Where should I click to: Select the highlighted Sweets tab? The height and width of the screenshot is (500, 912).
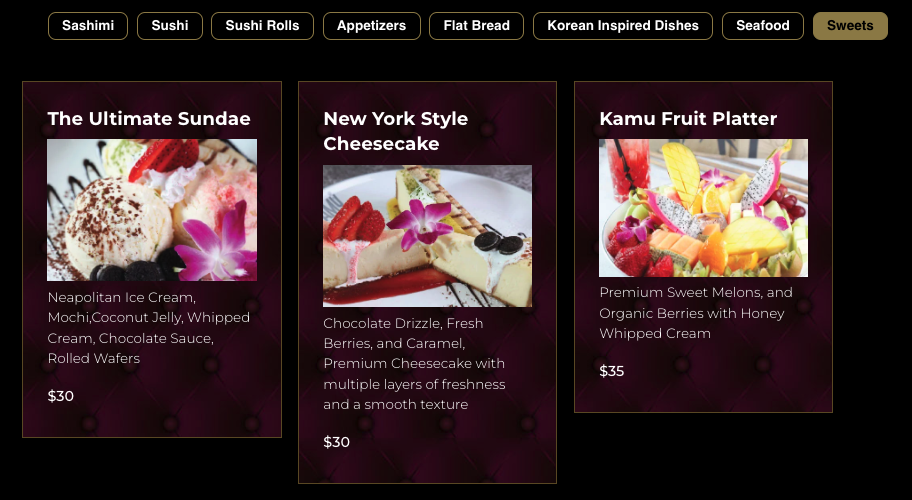click(850, 26)
